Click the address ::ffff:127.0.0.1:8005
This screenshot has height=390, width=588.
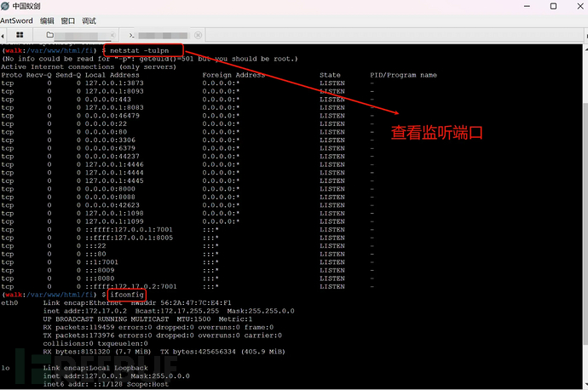coord(129,238)
